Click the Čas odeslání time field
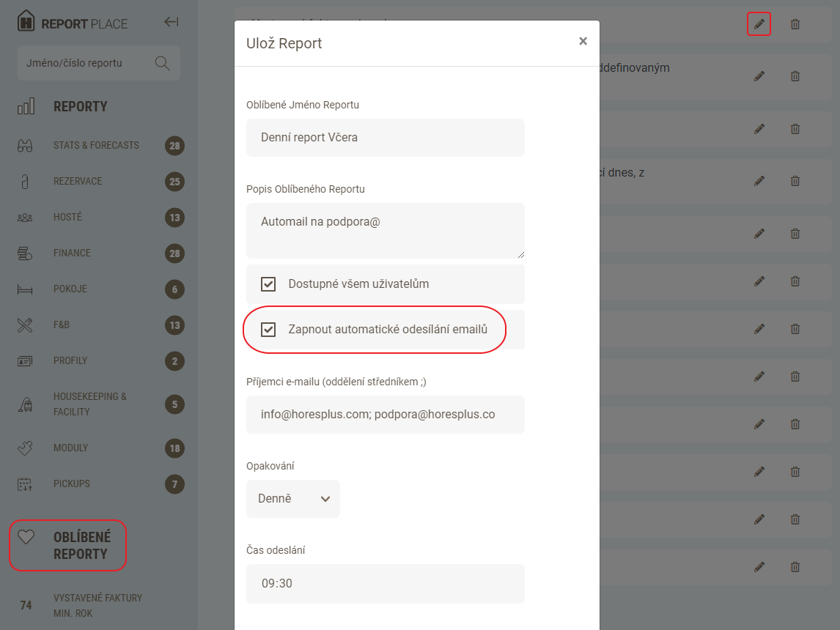 [385, 584]
